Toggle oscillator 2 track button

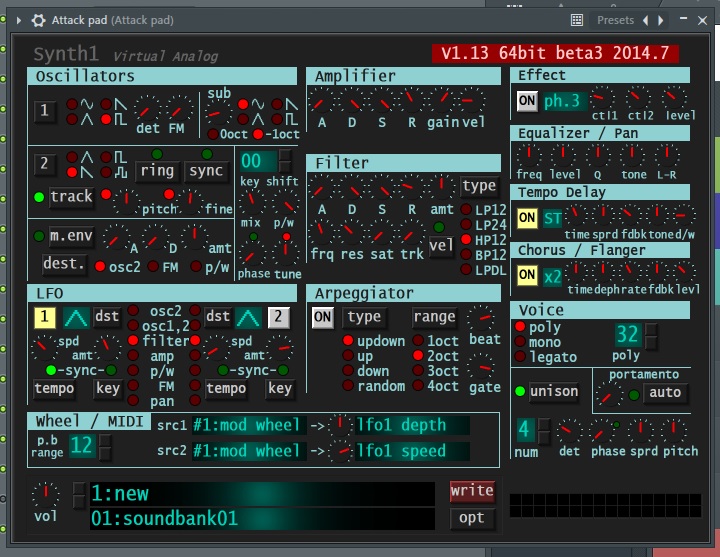tap(71, 197)
